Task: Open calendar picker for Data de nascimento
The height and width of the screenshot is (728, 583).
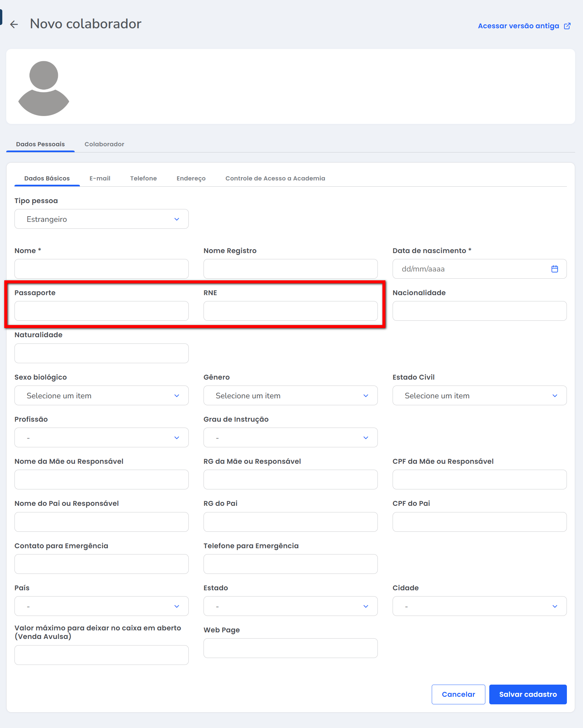Action: [x=554, y=269]
